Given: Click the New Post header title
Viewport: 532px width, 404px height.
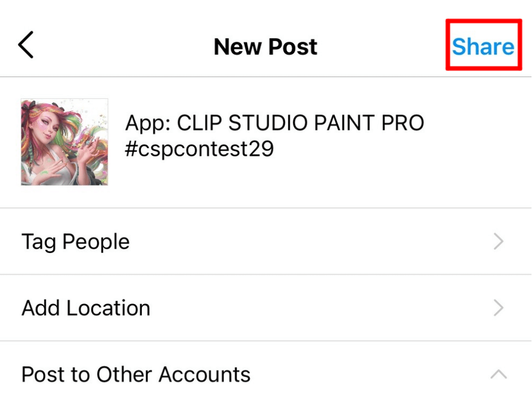Looking at the screenshot, I should pos(265,47).
